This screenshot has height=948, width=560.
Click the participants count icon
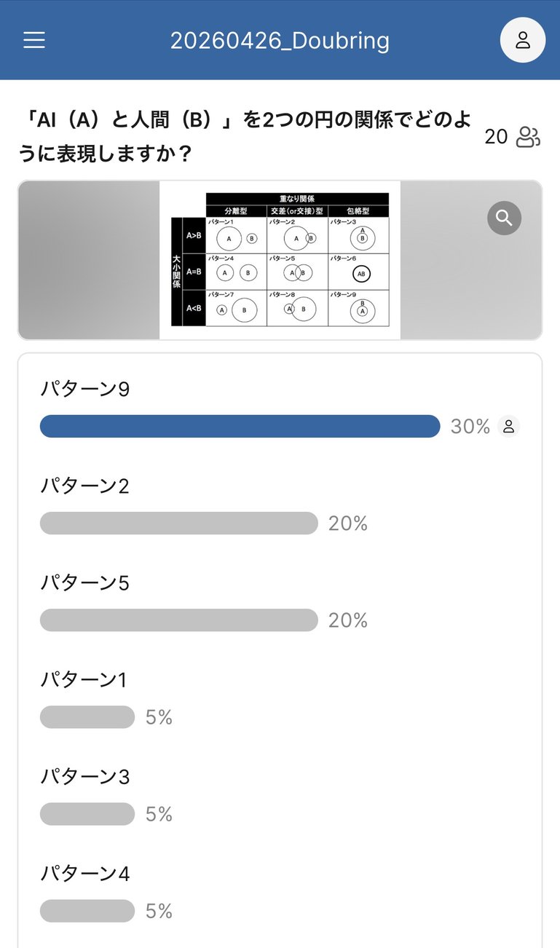click(528, 137)
